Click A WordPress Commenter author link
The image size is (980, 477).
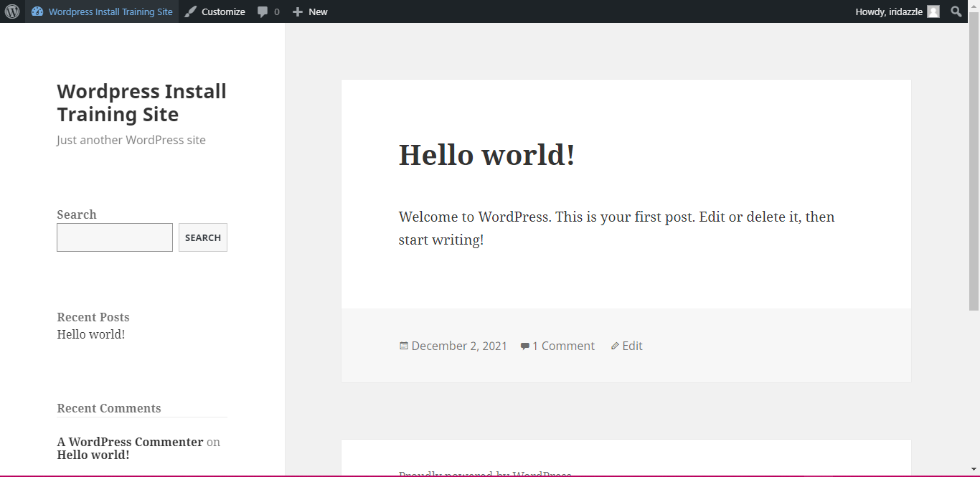(130, 442)
